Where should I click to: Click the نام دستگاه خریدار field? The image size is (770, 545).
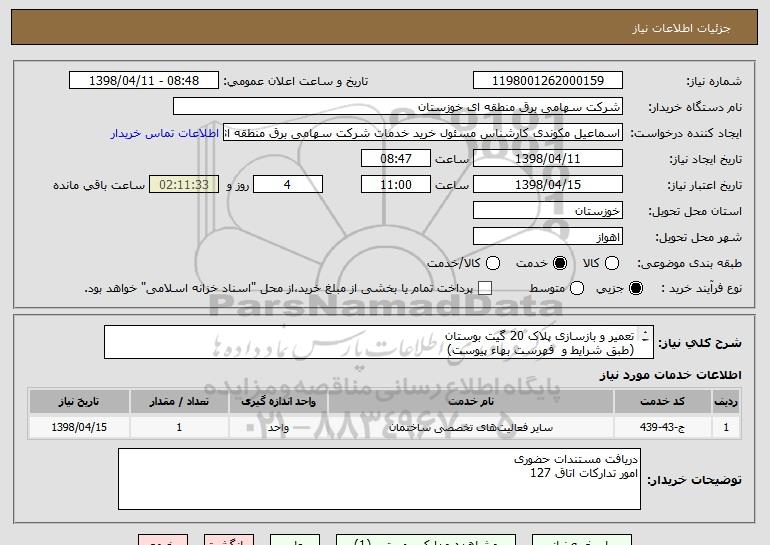[398, 107]
